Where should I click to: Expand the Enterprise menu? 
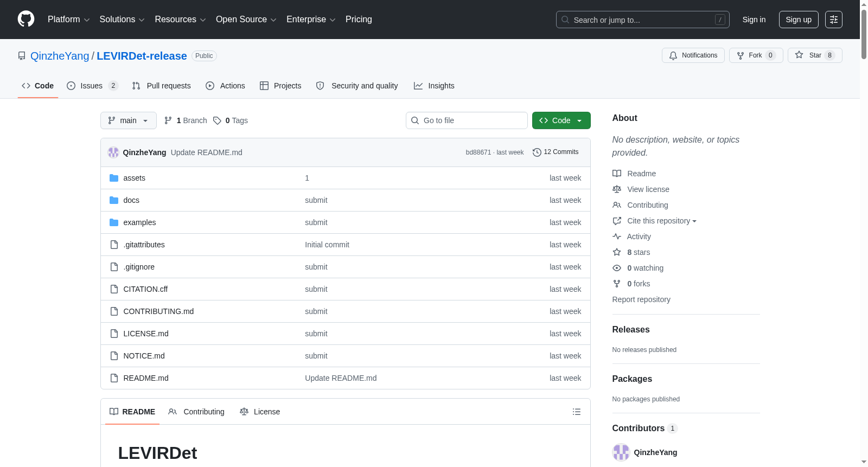point(311,20)
